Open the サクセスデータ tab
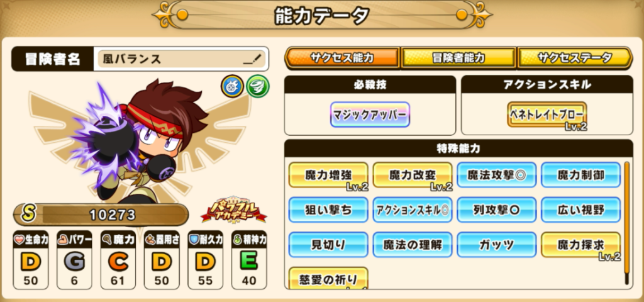 click(575, 58)
